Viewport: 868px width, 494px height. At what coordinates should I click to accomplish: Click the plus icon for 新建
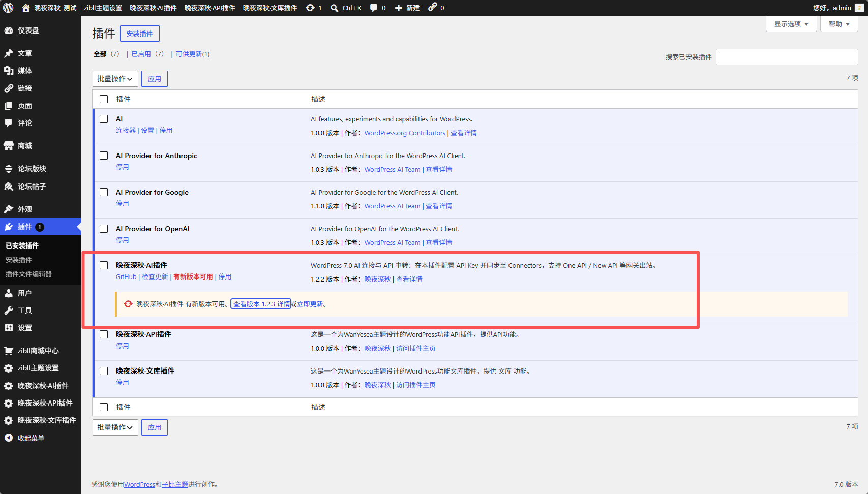point(399,8)
